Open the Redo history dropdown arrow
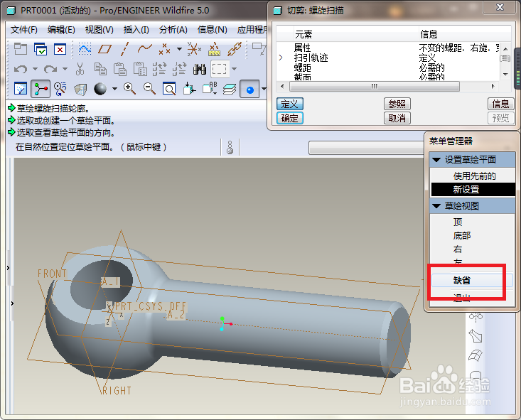The height and width of the screenshot is (420, 521). pyautogui.click(x=65, y=69)
